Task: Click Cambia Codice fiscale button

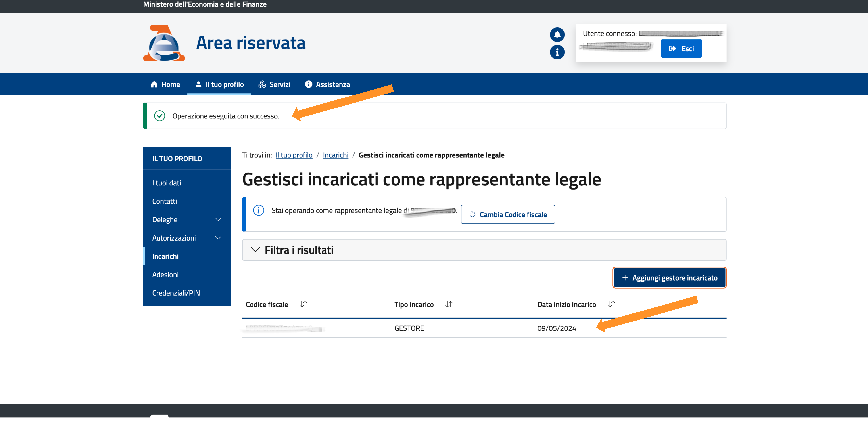Action: (507, 214)
